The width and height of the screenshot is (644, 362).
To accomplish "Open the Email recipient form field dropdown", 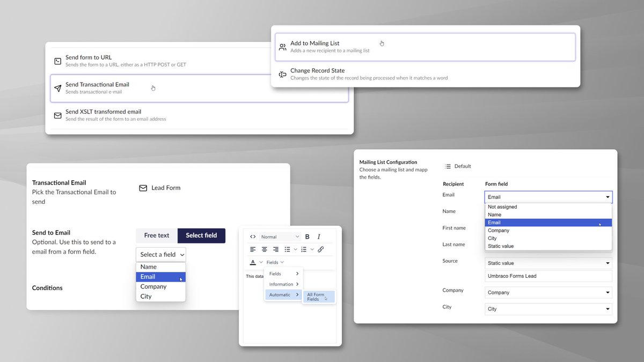I will point(548,197).
